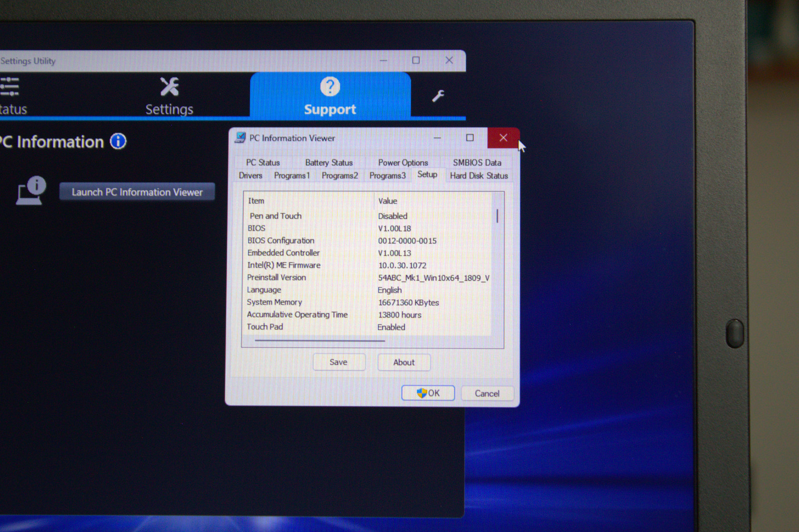This screenshot has height=532, width=799.
Task: Launch PC Information Viewer
Action: pyautogui.click(x=137, y=192)
